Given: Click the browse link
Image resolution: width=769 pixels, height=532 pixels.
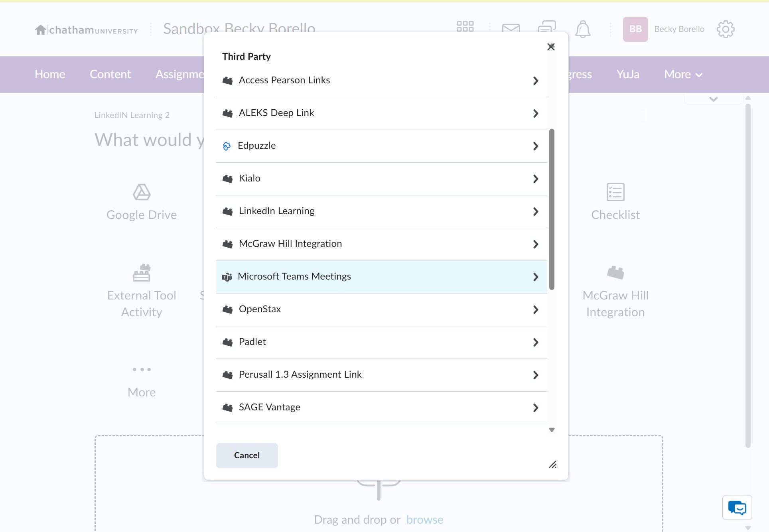Looking at the screenshot, I should [x=425, y=520].
